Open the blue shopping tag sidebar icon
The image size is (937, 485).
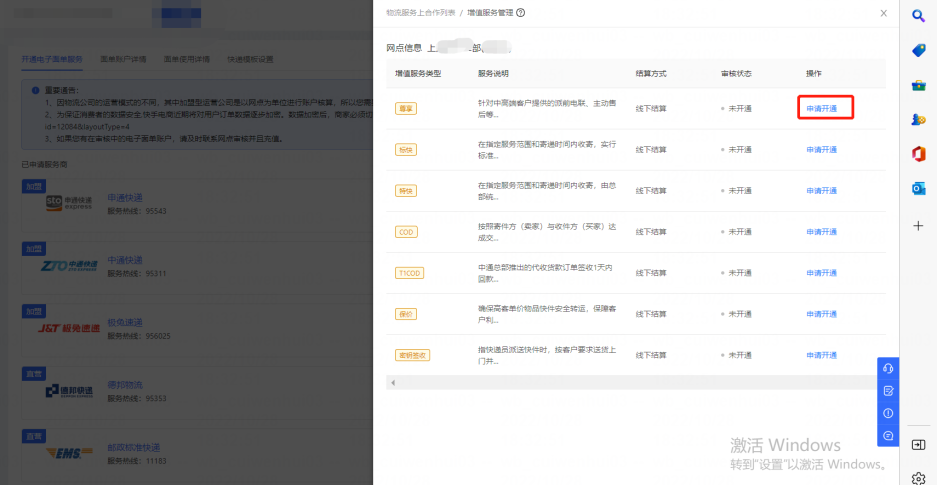click(x=918, y=50)
